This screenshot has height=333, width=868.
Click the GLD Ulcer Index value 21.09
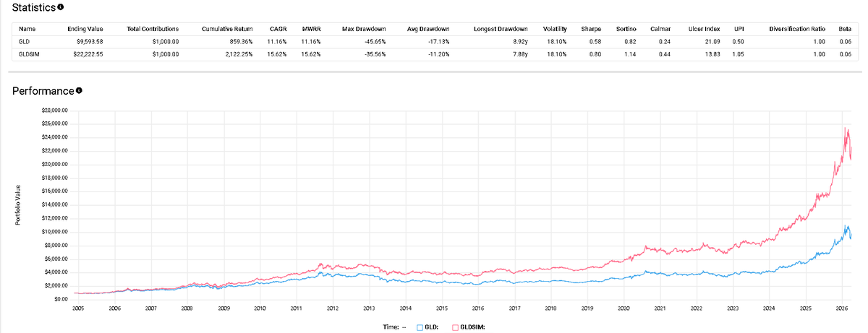[712, 43]
